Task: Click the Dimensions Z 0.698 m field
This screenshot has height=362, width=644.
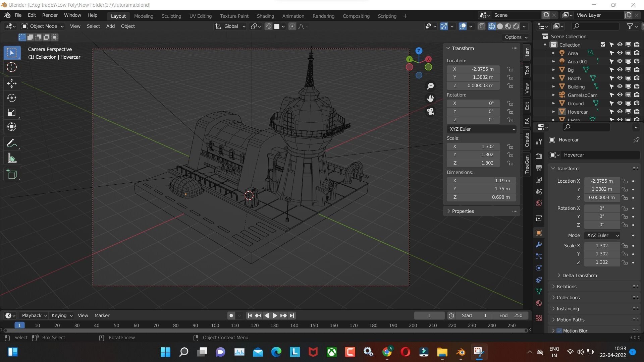Action: (x=481, y=197)
